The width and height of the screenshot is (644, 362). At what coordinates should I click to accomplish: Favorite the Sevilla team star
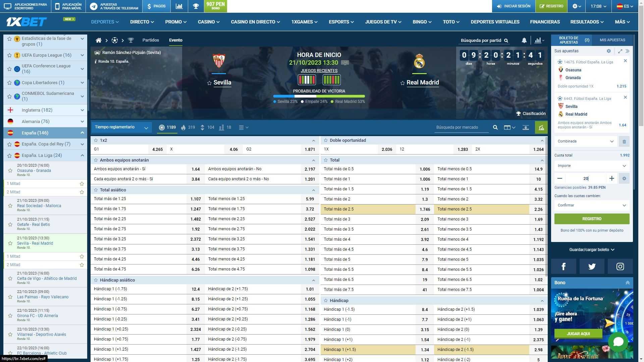209,83
